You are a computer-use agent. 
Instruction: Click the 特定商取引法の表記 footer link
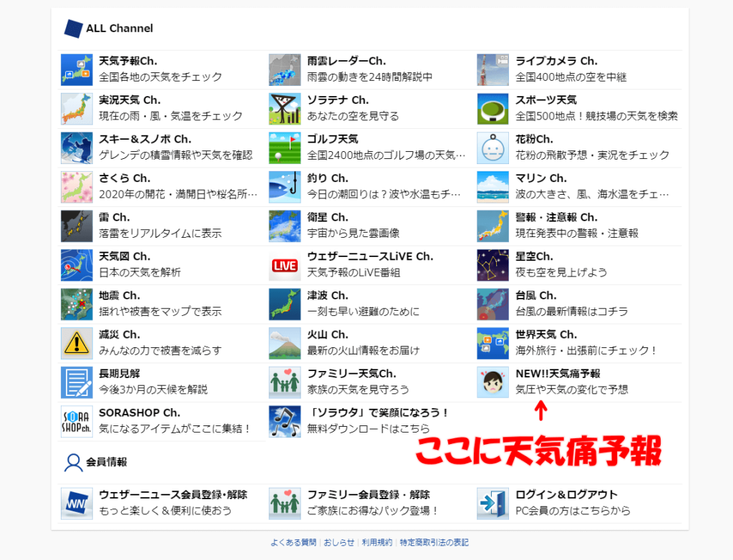434,542
